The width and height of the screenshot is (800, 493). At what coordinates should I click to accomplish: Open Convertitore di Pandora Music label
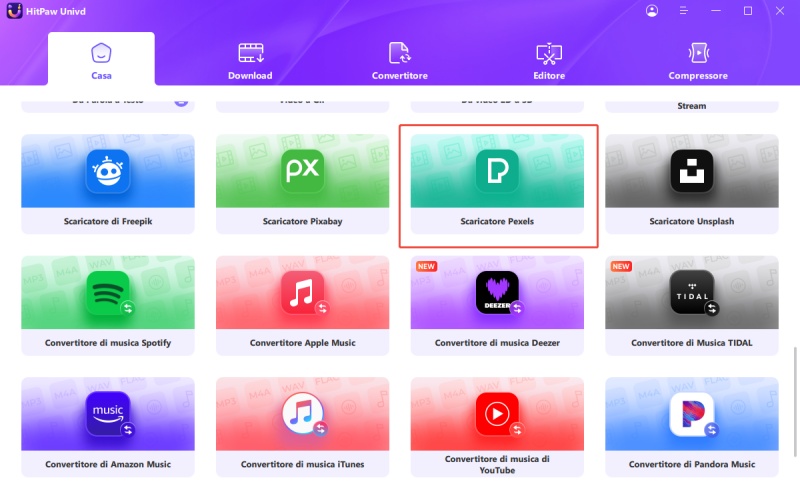[692, 464]
